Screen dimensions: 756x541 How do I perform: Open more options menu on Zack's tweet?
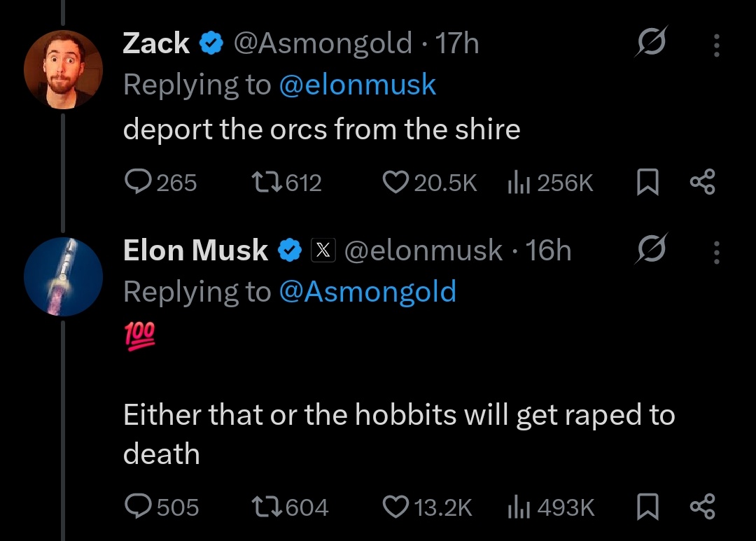click(x=716, y=45)
